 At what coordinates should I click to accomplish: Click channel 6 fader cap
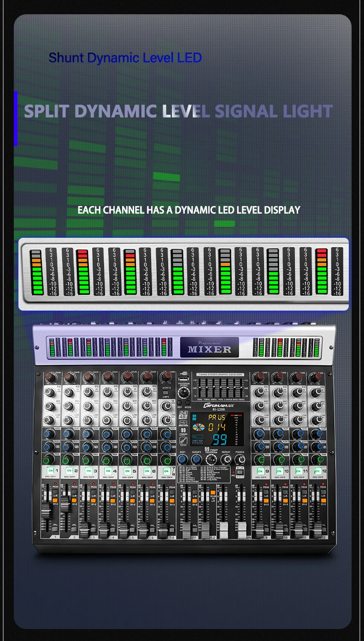[x=143, y=530]
